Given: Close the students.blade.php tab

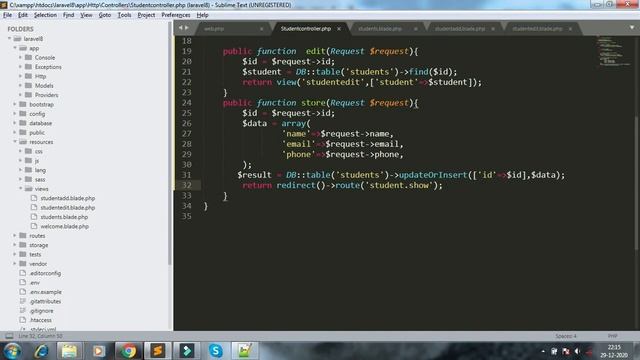Looking at the screenshot, I should (x=416, y=29).
